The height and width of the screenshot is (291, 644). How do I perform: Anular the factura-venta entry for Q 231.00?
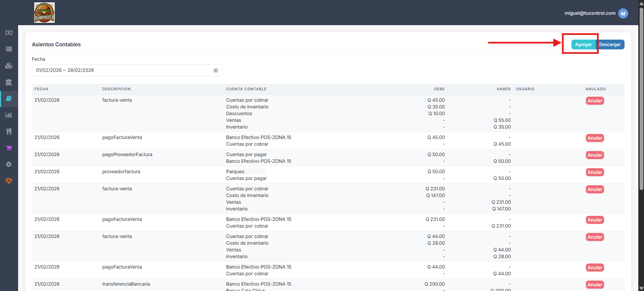pos(595,189)
